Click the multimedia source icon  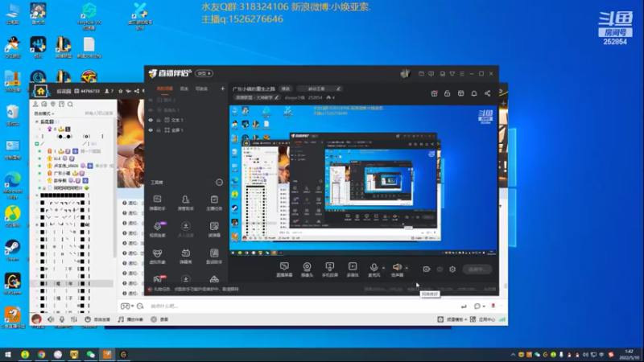pyautogui.click(x=353, y=269)
